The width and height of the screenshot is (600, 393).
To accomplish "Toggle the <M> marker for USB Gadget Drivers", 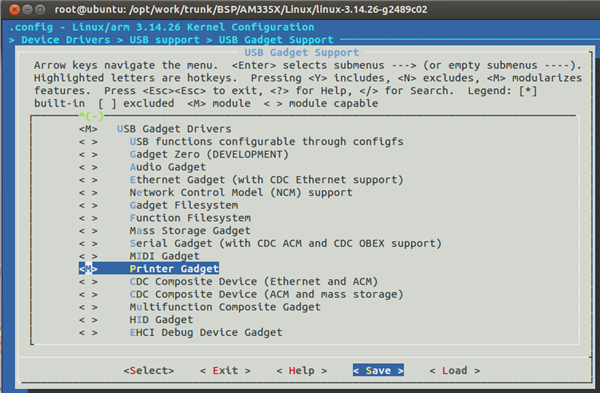I will 88,129.
